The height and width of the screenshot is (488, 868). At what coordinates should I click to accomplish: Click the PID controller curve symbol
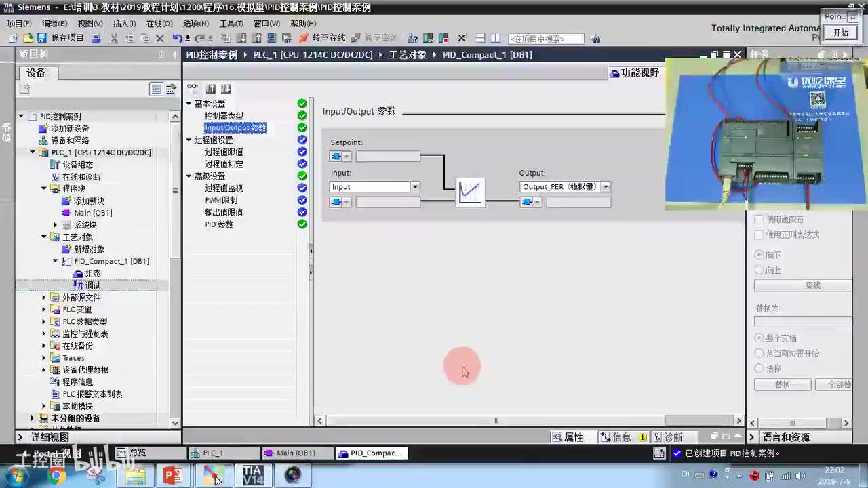coord(470,192)
